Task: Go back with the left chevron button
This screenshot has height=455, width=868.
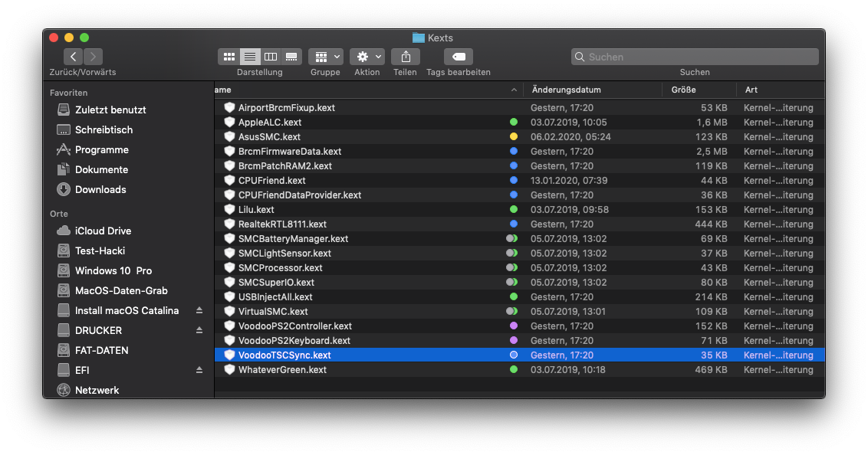Action: tap(73, 57)
